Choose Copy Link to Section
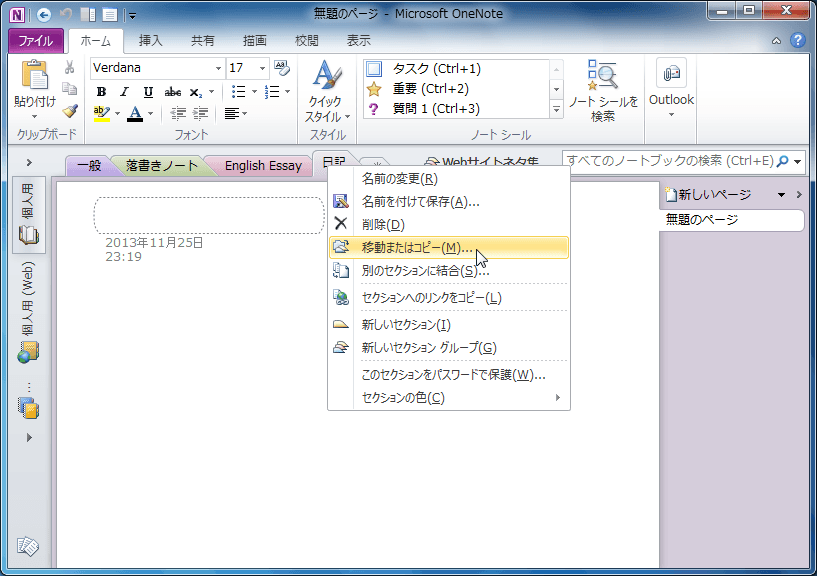817x576 pixels. pyautogui.click(x=449, y=298)
